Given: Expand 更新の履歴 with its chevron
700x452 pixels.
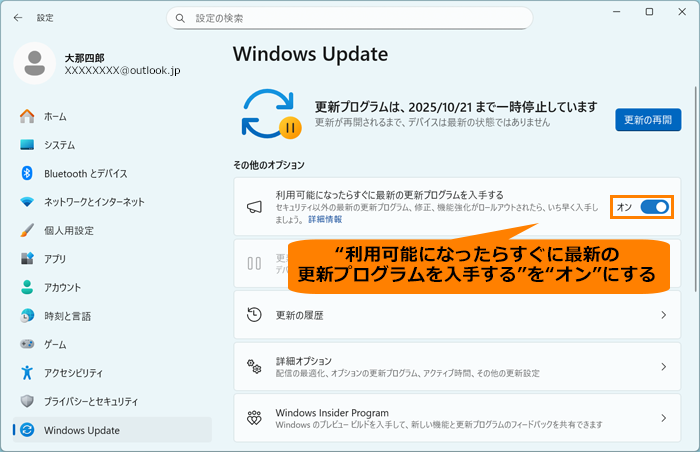Looking at the screenshot, I should tap(664, 315).
